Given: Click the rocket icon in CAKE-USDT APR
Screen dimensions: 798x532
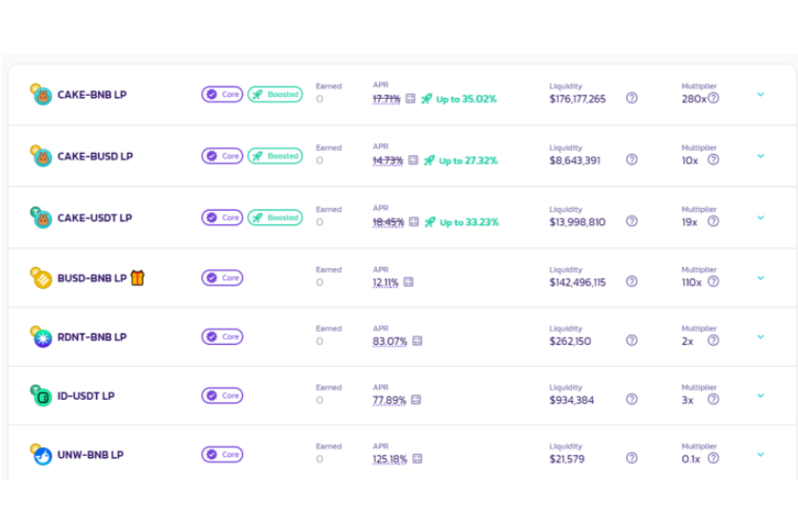Looking at the screenshot, I should point(427,222).
